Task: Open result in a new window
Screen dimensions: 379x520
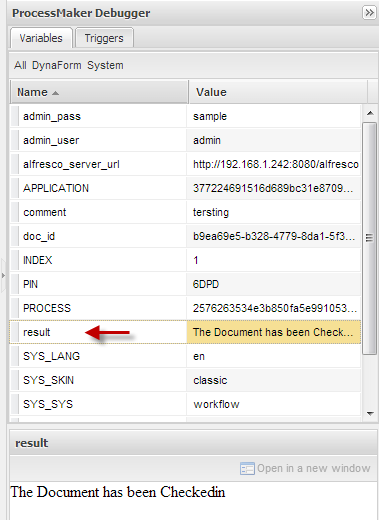Action: (305, 468)
